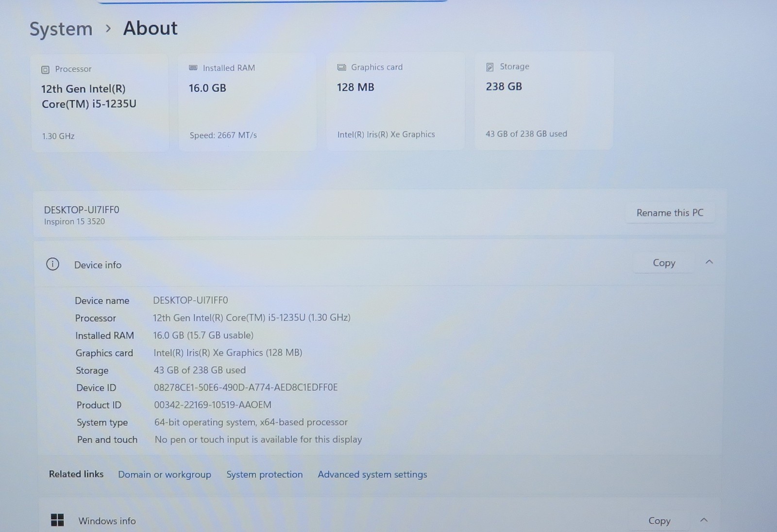Click the Intel(R) Iris(R) Xe Graphics (128 MB) value

tap(228, 352)
